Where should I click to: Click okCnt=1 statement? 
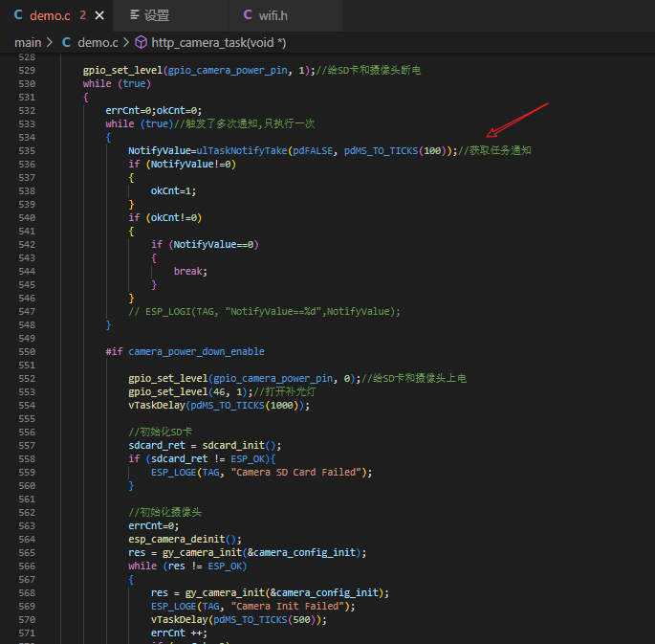click(x=173, y=191)
